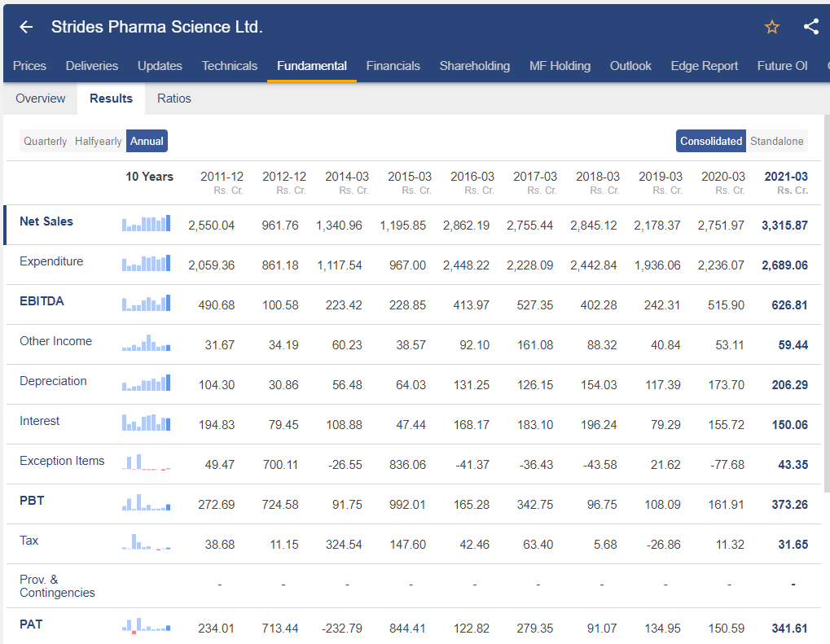The width and height of the screenshot is (830, 644).
Task: Click EBITDA value 626.81
Action: (789, 305)
